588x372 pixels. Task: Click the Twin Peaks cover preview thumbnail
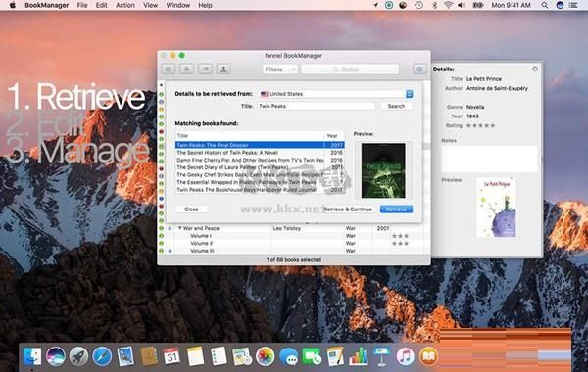click(x=383, y=170)
